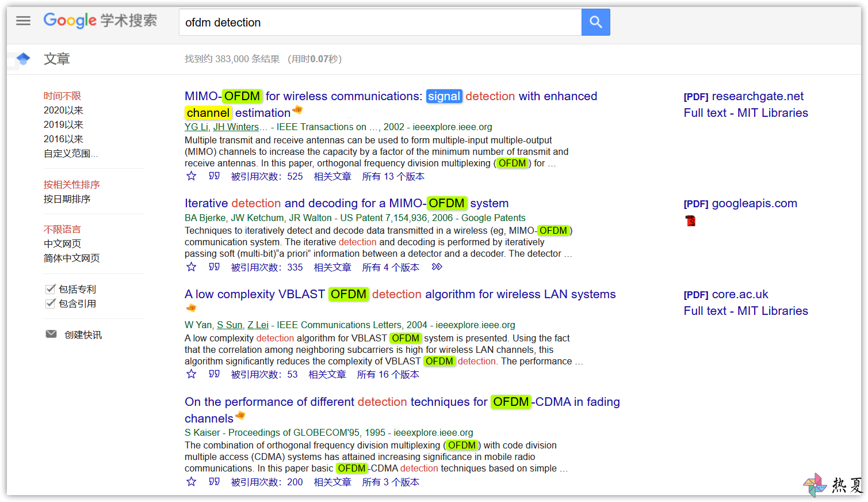Screen dimensions: 868x502
Task: View 所有 16 个版本 link
Action: point(388,374)
